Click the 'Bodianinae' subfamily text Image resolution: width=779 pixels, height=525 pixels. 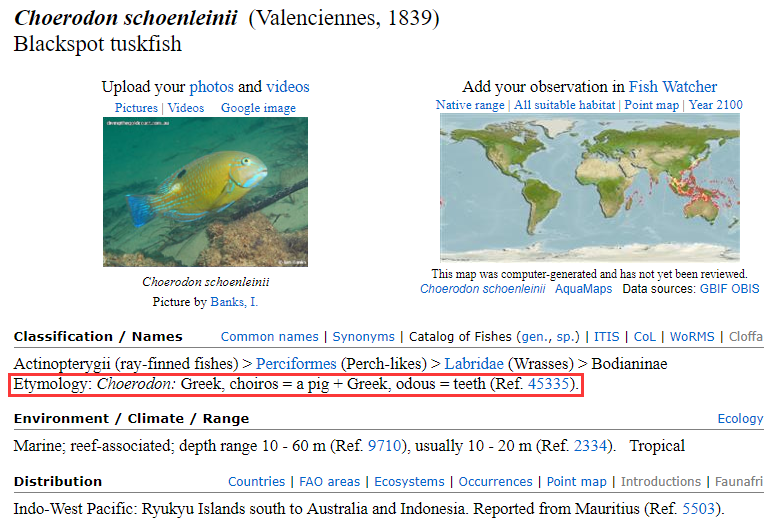coord(629,364)
